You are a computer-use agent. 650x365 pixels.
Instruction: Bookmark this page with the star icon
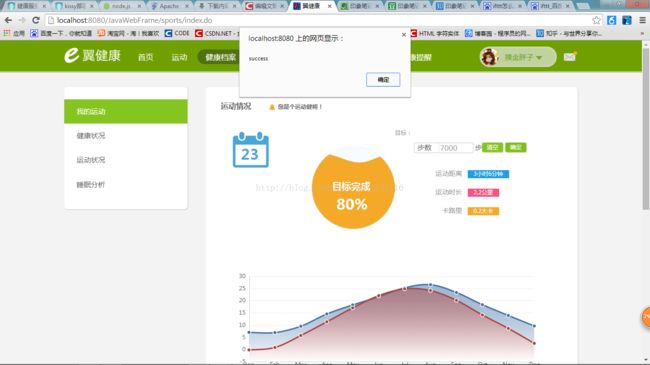click(596, 20)
